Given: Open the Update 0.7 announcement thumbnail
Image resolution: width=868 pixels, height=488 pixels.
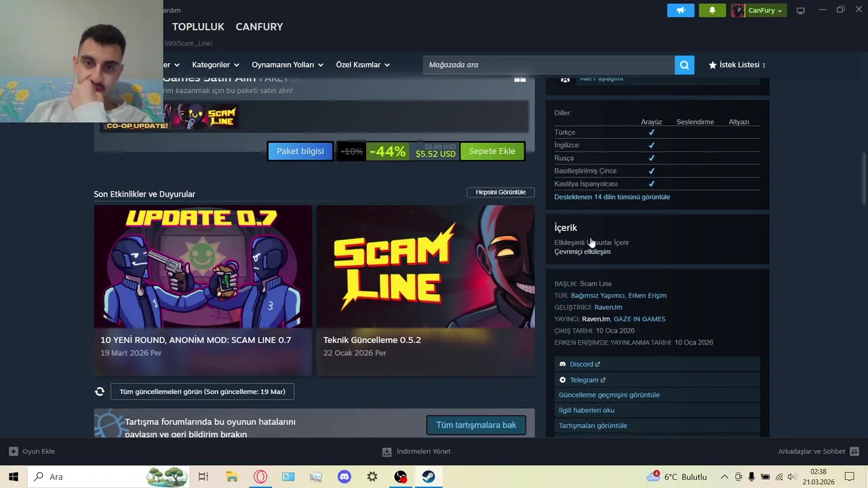Looking at the screenshot, I should pyautogui.click(x=203, y=267).
